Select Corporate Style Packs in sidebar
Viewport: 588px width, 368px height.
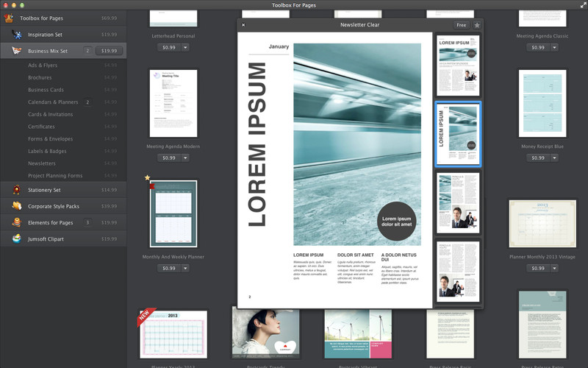tap(63, 206)
